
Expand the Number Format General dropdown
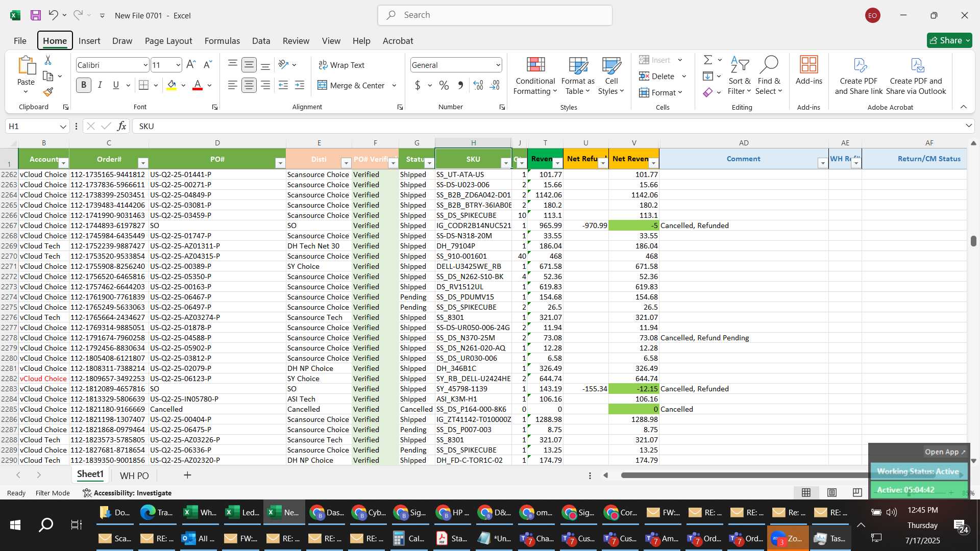point(498,65)
